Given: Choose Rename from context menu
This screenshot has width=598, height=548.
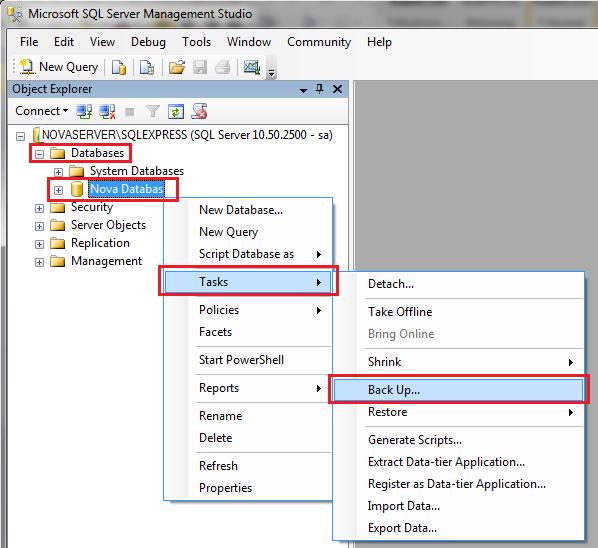Looking at the screenshot, I should pyautogui.click(x=248, y=416).
